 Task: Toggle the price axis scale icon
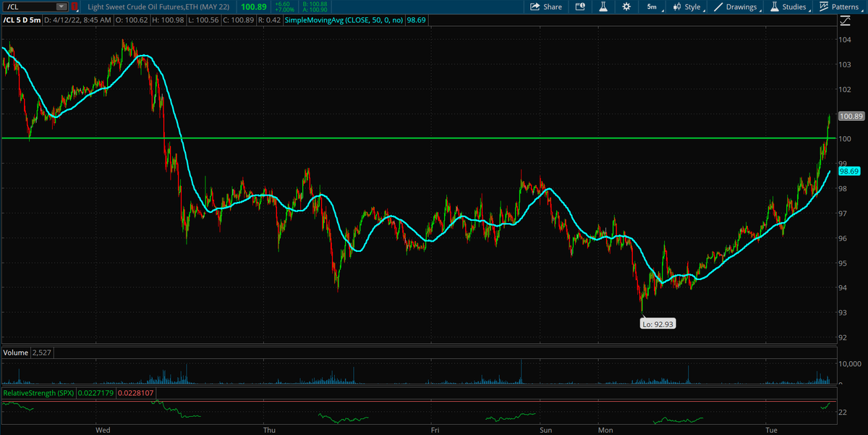[845, 20]
